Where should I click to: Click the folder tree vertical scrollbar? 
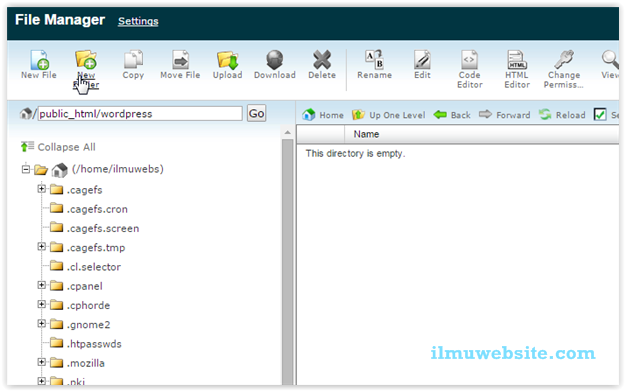[287, 261]
